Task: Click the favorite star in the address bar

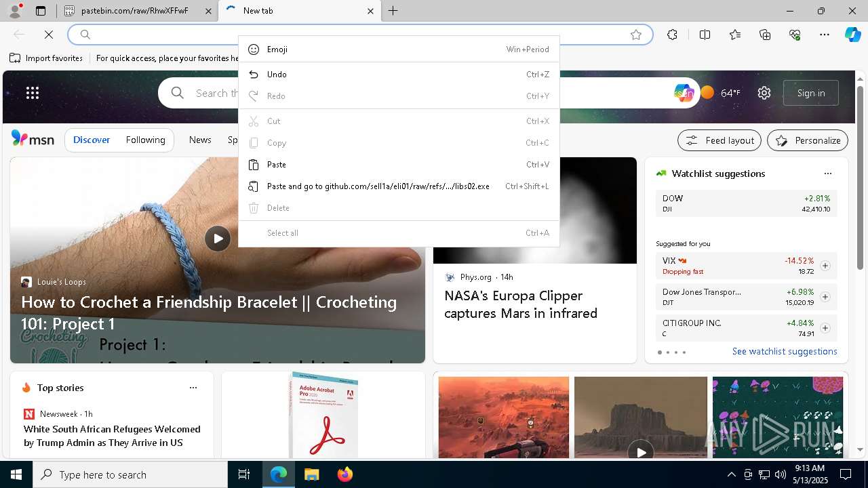Action: tap(636, 35)
